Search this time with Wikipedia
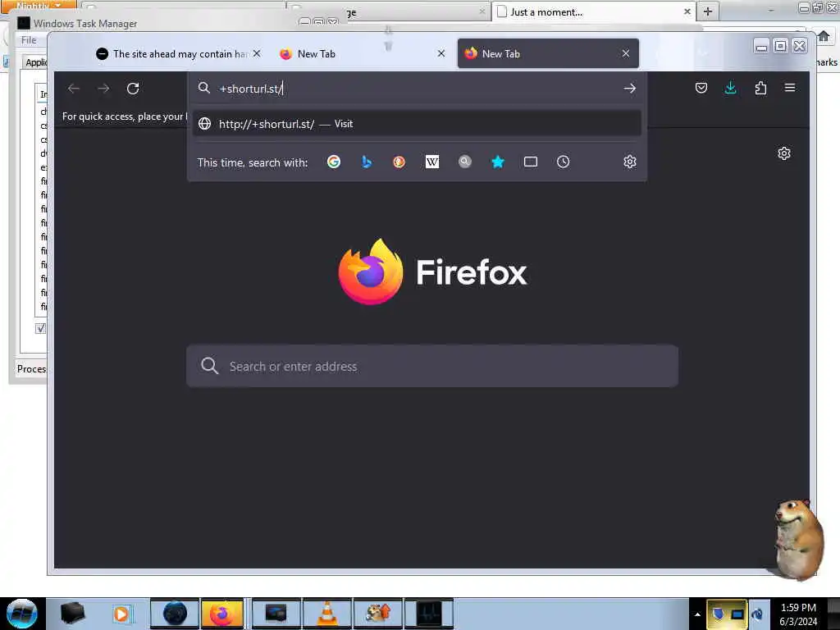840x630 pixels. click(x=431, y=162)
